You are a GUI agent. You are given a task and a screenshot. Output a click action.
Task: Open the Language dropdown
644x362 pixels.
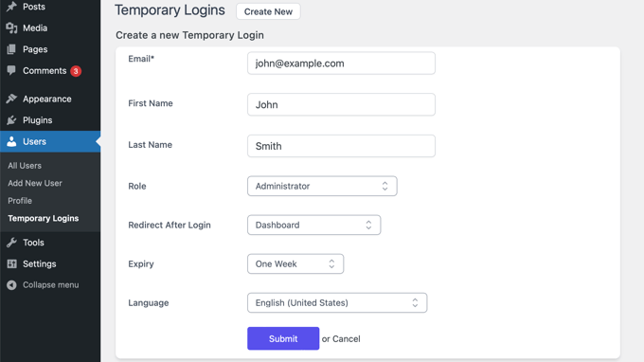[x=337, y=303]
